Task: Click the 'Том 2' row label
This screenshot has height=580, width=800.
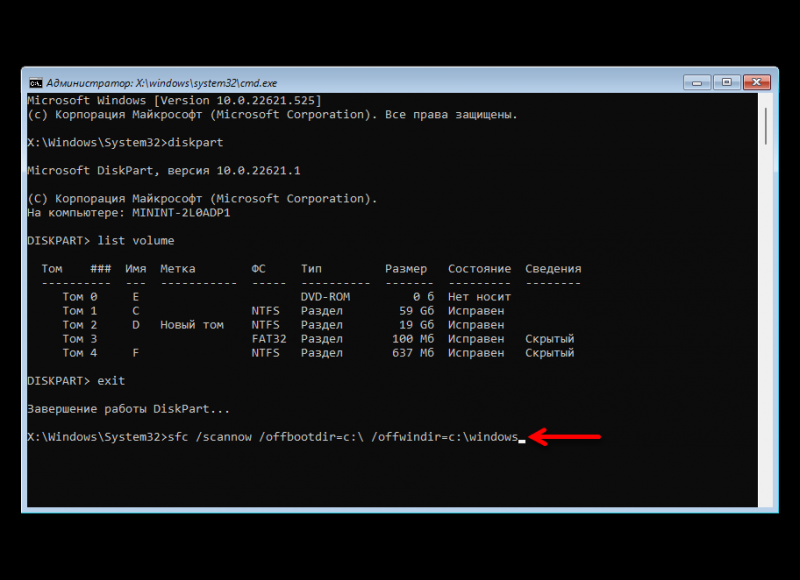Action: point(80,325)
